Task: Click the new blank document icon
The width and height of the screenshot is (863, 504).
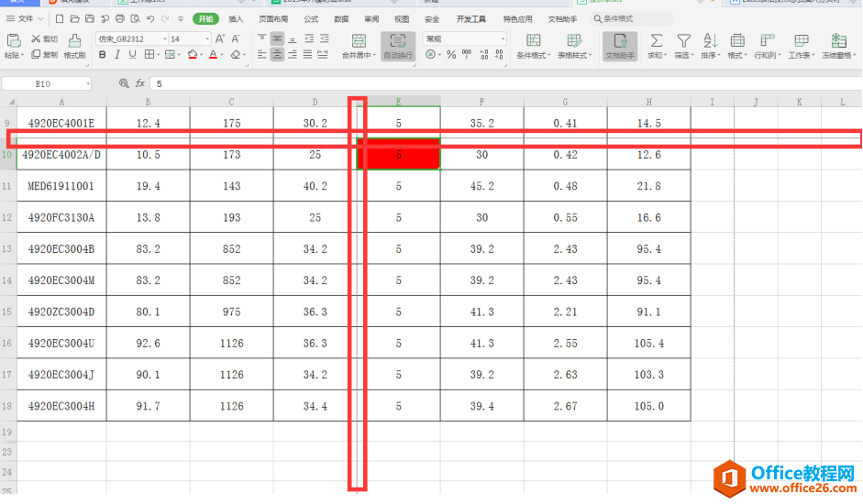Action: [x=60, y=18]
